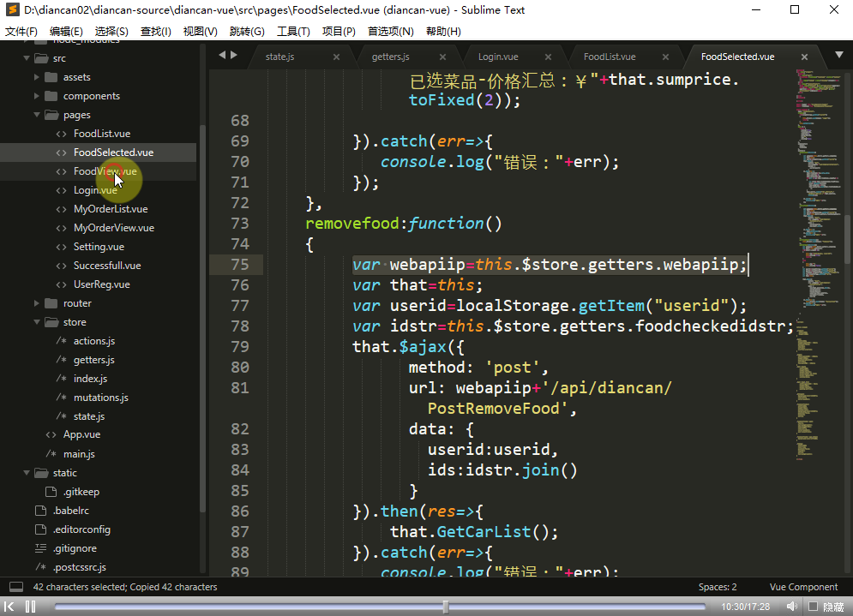Go to previous tab with left arrow

click(222, 55)
